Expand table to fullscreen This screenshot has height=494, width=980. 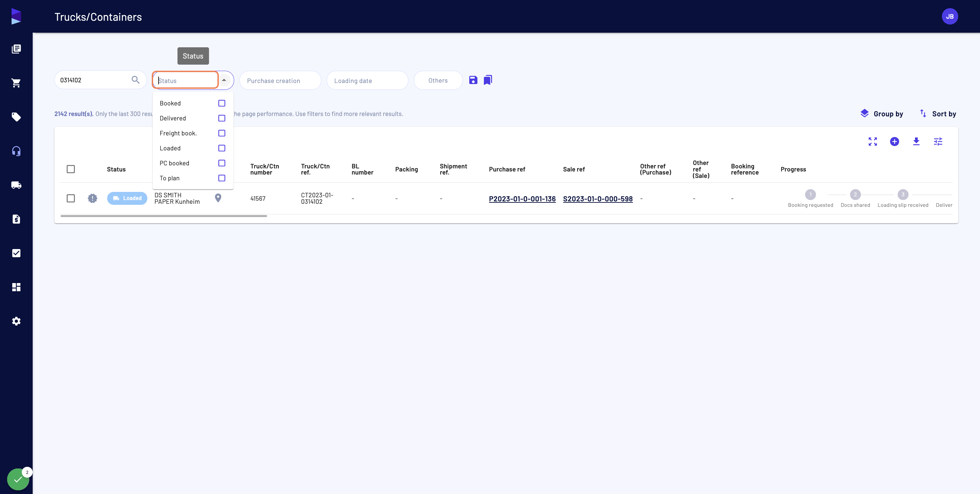tap(873, 142)
